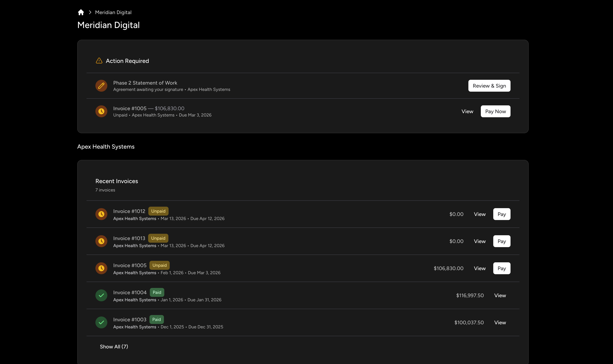Viewport: 613px width, 364px height.
Task: Click the Paid badge on Invoice #1004
Action: point(157,292)
